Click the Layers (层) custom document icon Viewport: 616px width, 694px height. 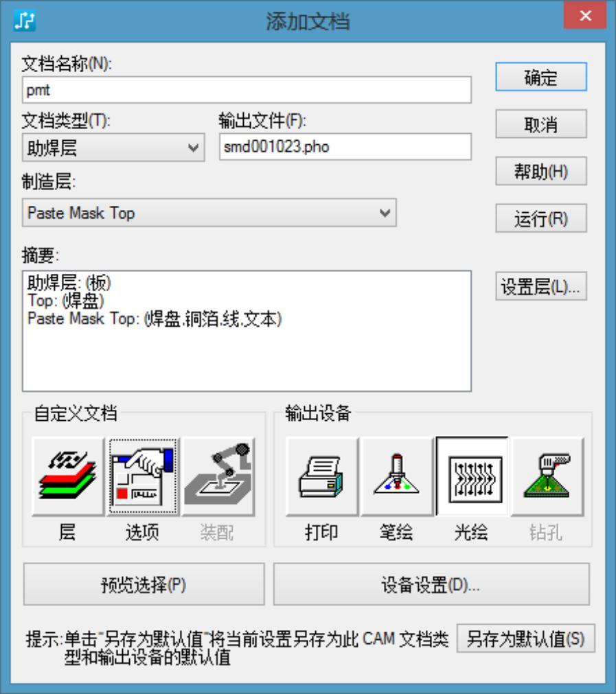pyautogui.click(x=68, y=476)
